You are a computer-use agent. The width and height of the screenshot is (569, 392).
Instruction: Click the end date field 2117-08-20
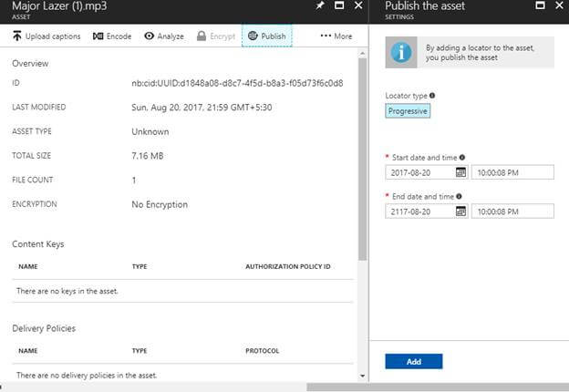[x=427, y=211]
